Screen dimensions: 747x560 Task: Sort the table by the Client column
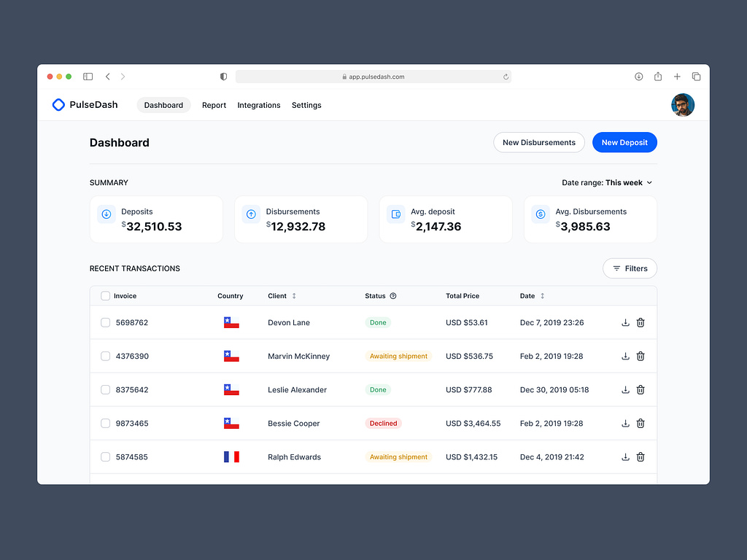(293, 296)
